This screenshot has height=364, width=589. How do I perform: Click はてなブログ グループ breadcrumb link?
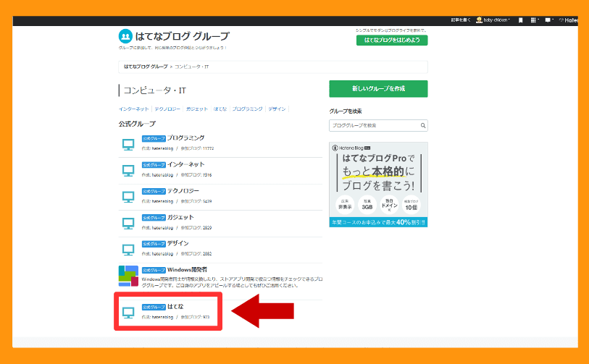coord(146,67)
